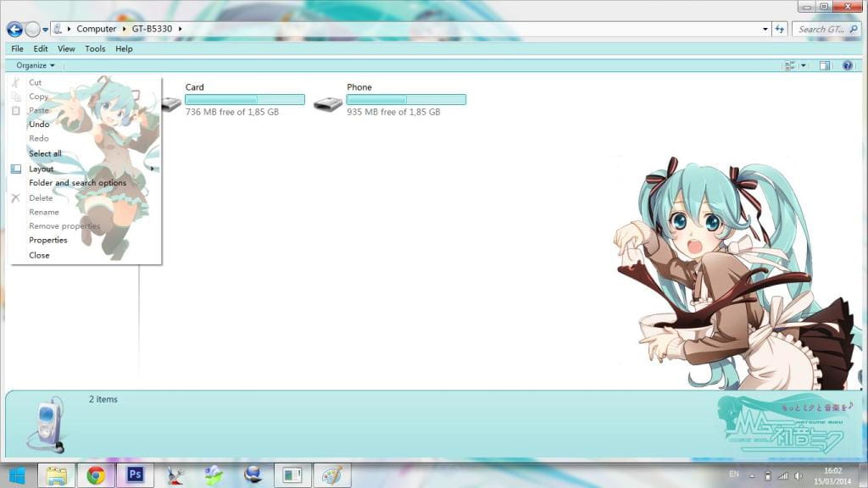This screenshot has height=488, width=868.
Task: Choose Delete in the Organize menu
Action: click(41, 197)
